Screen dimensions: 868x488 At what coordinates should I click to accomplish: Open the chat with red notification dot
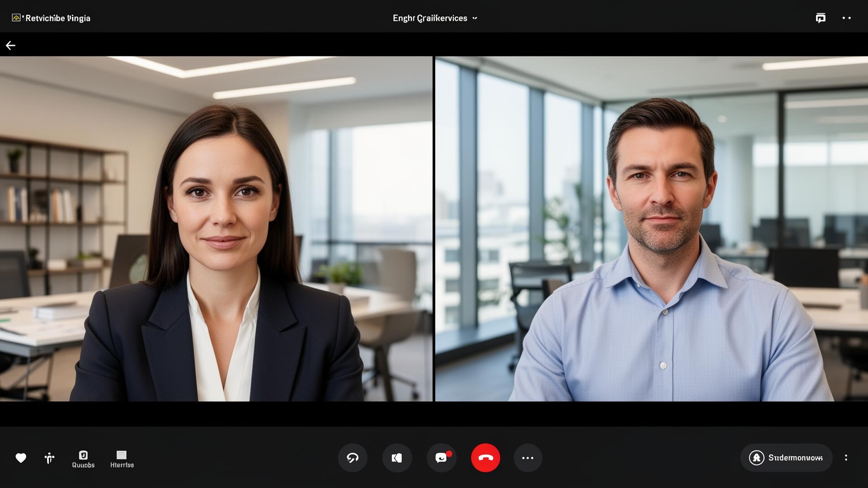442,458
